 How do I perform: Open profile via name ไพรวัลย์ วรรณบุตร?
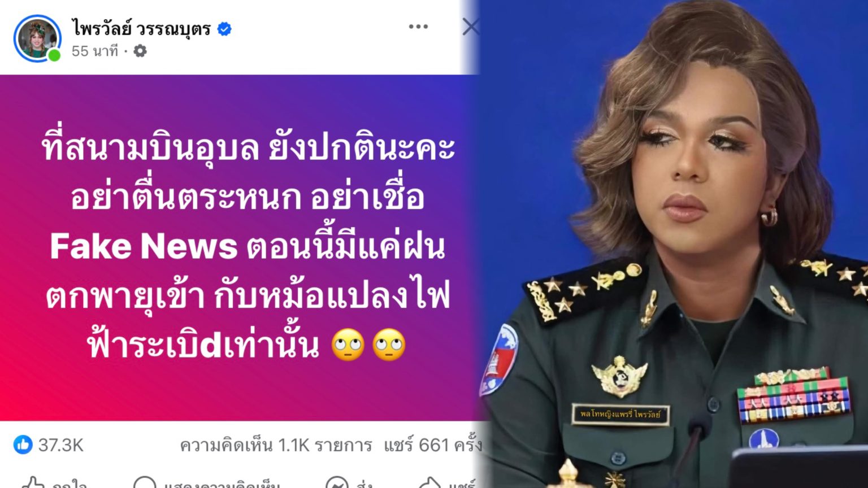(141, 28)
